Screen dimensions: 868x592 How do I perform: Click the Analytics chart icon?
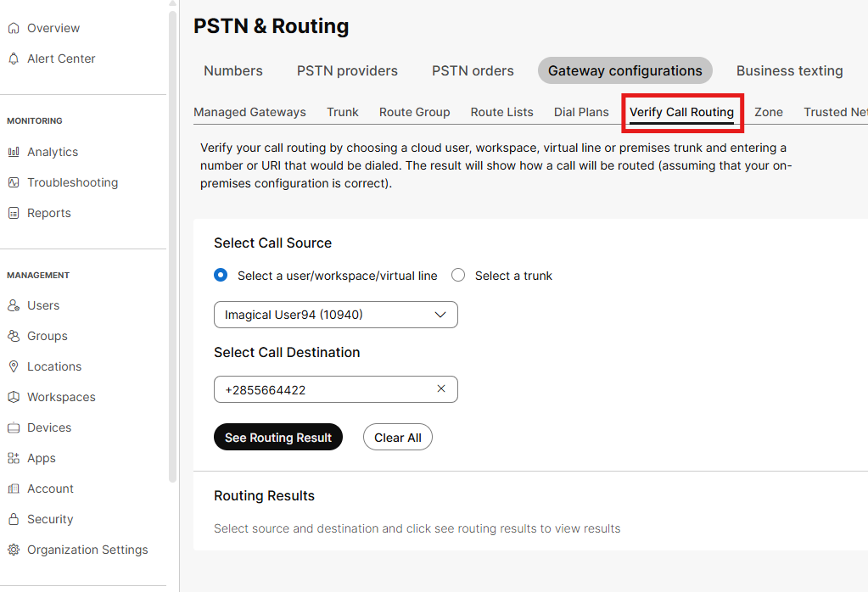coord(14,152)
